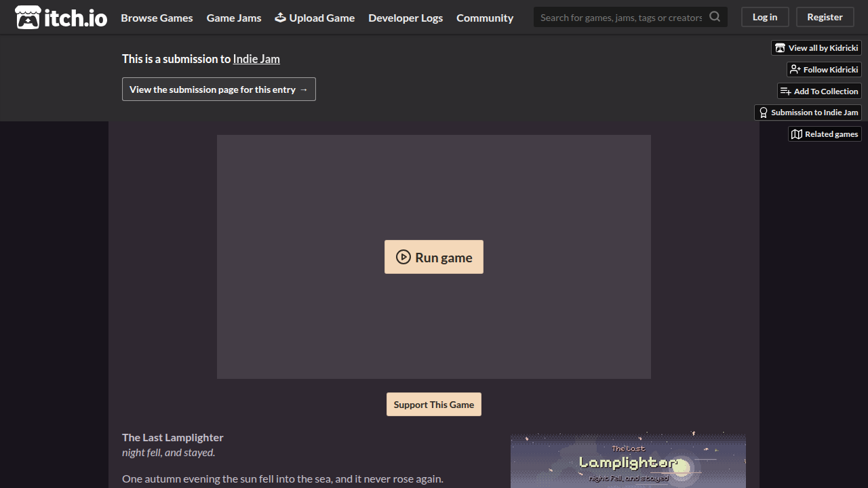Click the title text 'The Last Lamplighter'
Viewport: 868px width, 488px height.
coord(173,437)
